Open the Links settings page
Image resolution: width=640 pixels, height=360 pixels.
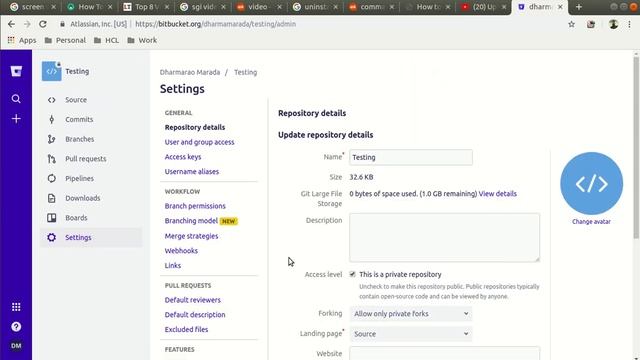(x=173, y=265)
